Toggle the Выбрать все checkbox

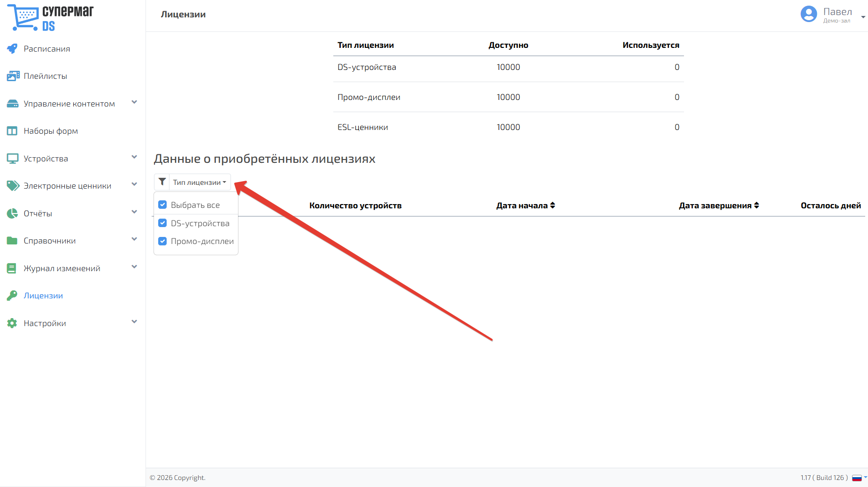(162, 205)
